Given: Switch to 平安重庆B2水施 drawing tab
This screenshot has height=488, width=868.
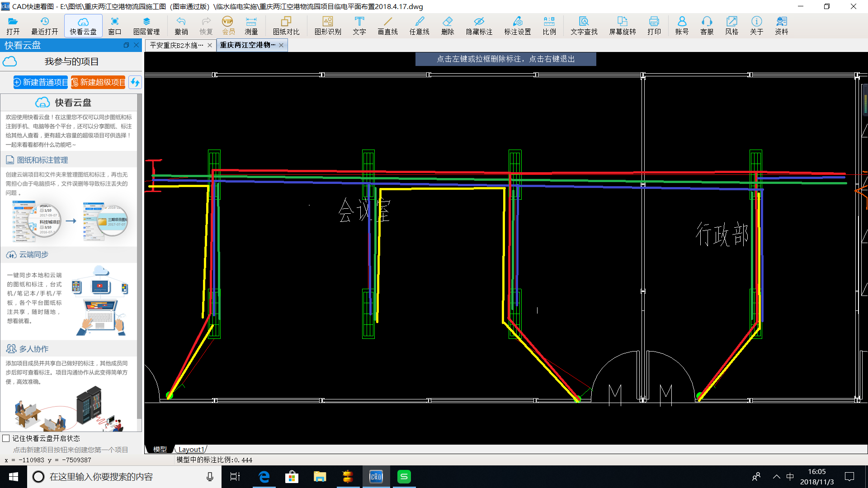Looking at the screenshot, I should [176, 45].
